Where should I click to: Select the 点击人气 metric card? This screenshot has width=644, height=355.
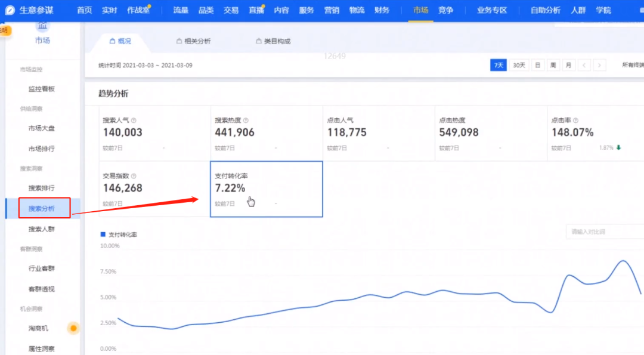click(x=379, y=134)
